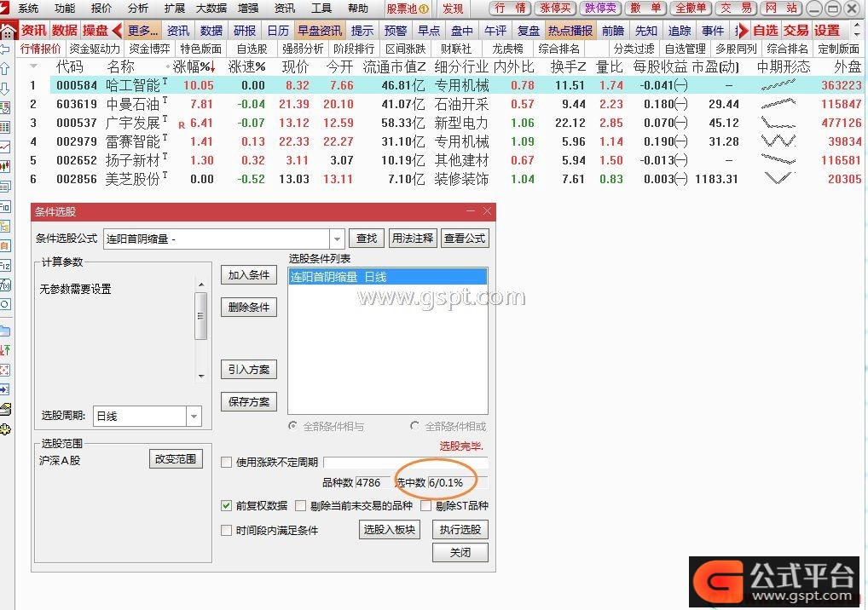868x610 pixels.
Task: Open the time-sharing line chart sidebar icon
Action: coord(4,147)
